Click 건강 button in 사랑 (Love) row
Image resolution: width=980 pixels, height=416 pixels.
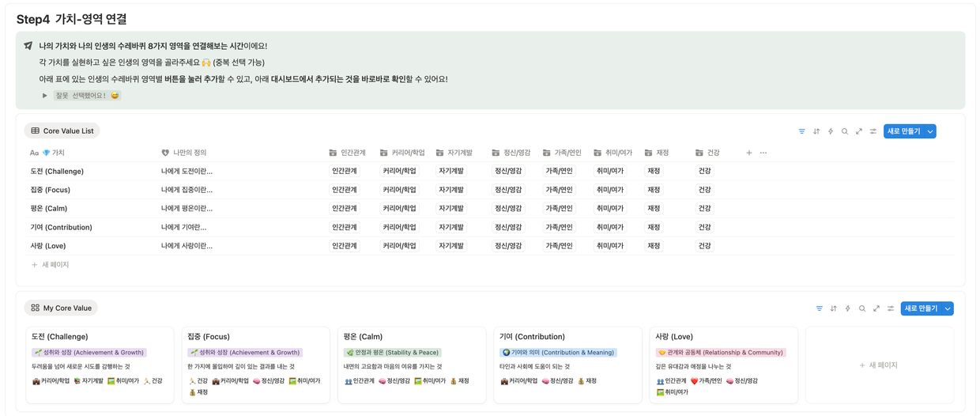(704, 246)
